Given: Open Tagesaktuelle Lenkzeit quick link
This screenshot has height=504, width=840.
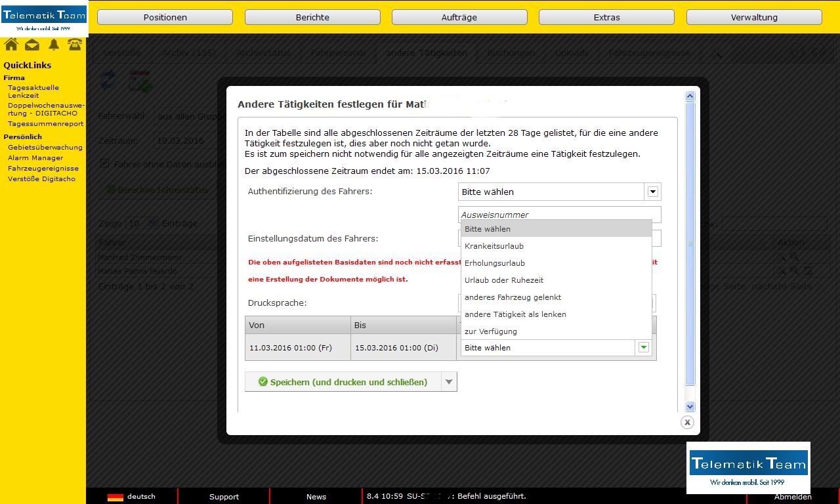Looking at the screenshot, I should [x=33, y=91].
